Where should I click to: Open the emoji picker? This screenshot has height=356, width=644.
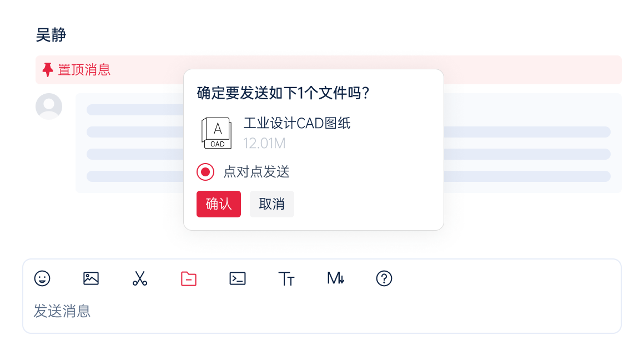(43, 278)
